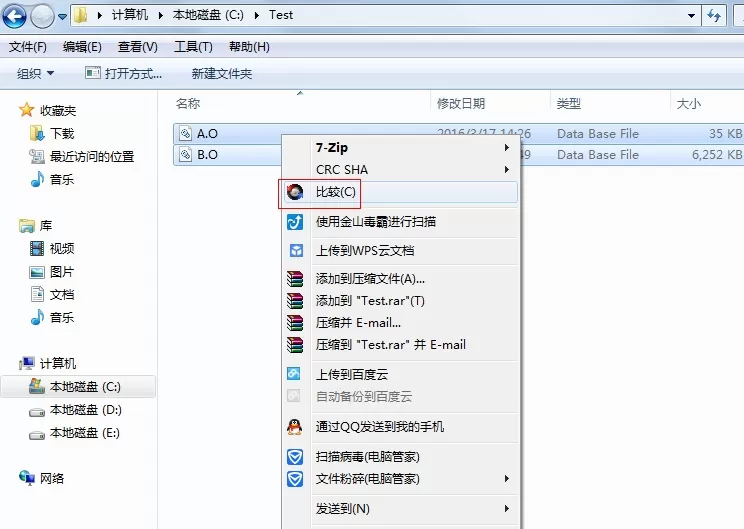Expand the CRC SHA submenu arrow
744x529 pixels.
[507, 169]
